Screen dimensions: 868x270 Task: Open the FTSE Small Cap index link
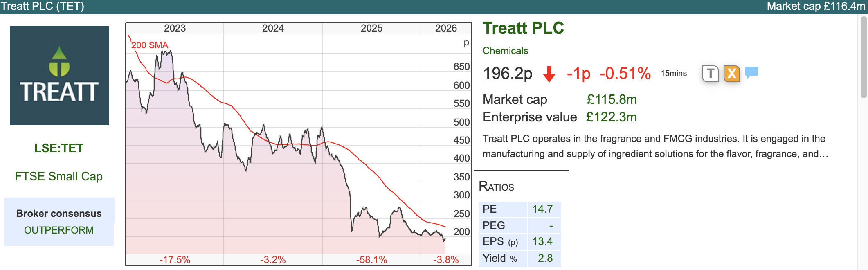click(59, 176)
